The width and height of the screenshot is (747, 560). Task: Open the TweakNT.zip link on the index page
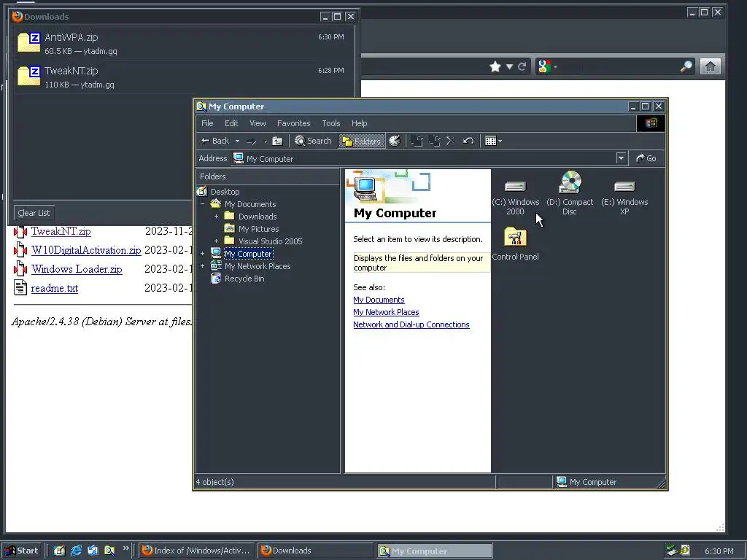tap(61, 231)
